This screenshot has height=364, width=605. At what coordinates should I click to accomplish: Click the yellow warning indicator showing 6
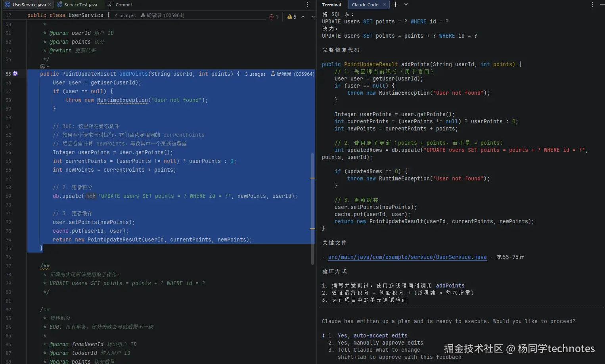pos(292,17)
